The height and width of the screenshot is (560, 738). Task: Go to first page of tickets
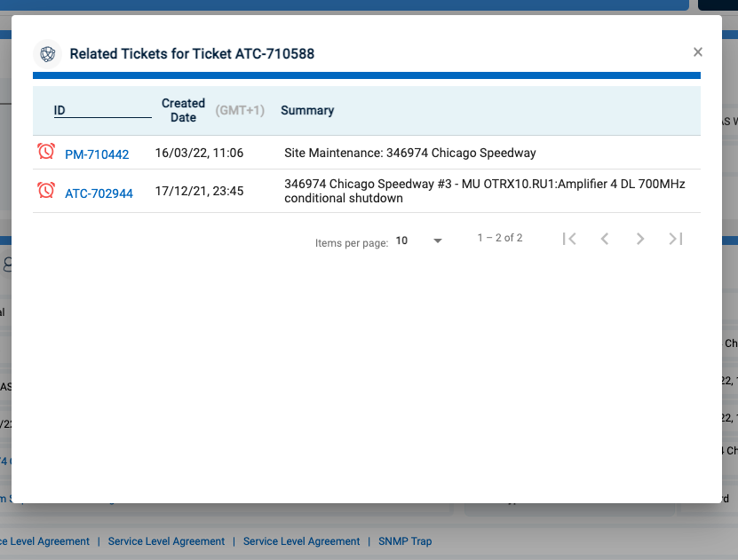tap(570, 239)
